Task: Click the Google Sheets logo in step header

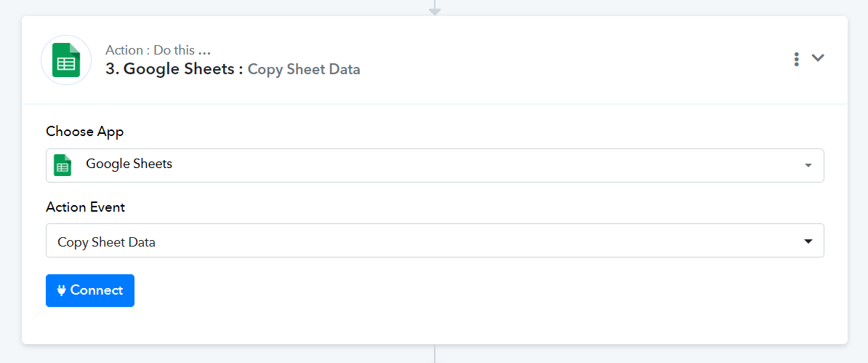Action: [66, 60]
